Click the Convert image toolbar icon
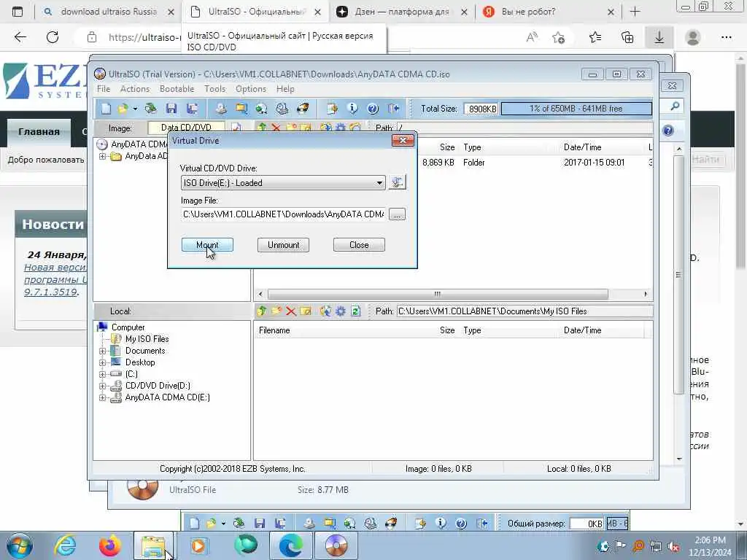Image resolution: width=747 pixels, height=560 pixels. point(262,109)
